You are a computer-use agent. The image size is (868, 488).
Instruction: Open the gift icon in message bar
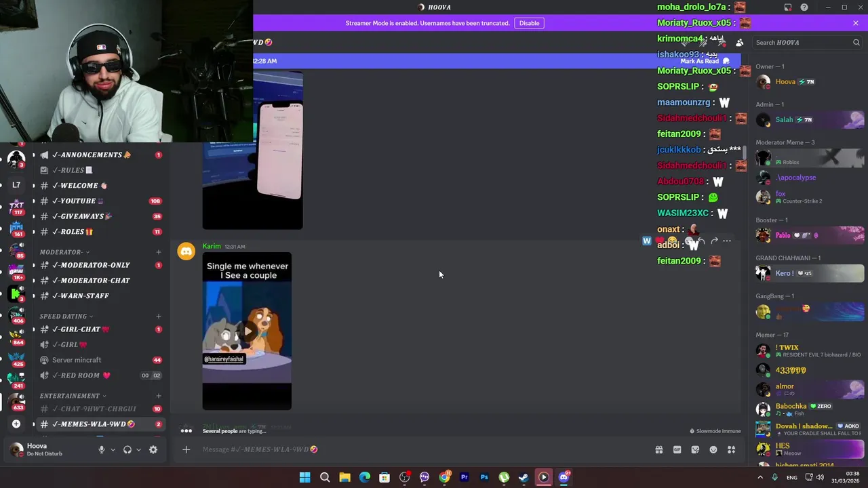click(658, 449)
